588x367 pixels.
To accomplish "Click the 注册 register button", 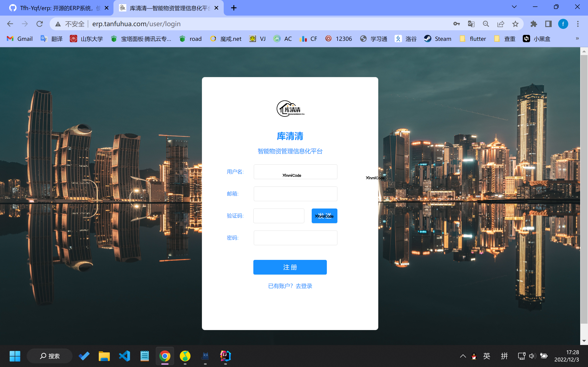I will pos(290,267).
